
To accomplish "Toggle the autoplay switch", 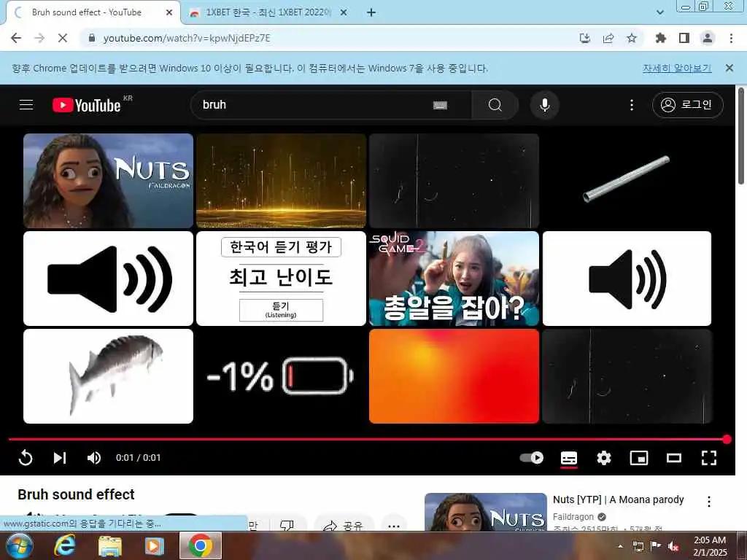I will click(x=532, y=458).
